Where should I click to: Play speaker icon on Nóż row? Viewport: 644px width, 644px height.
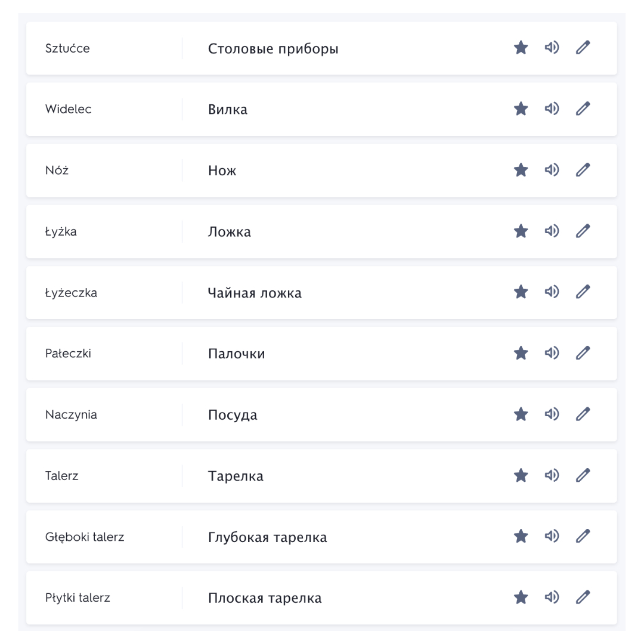(x=552, y=170)
